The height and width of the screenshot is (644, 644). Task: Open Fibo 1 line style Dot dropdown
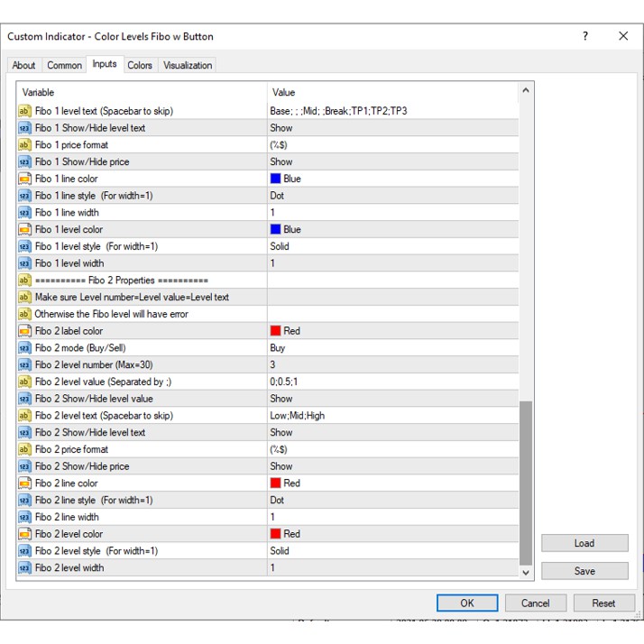391,196
